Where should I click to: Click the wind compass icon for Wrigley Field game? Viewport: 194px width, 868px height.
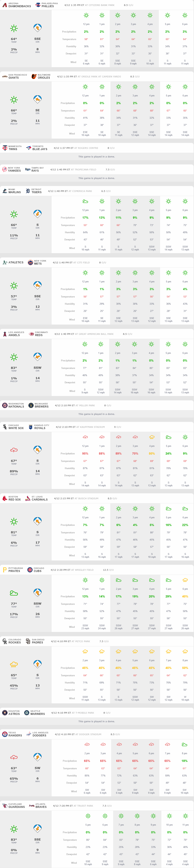(x=37, y=593)
